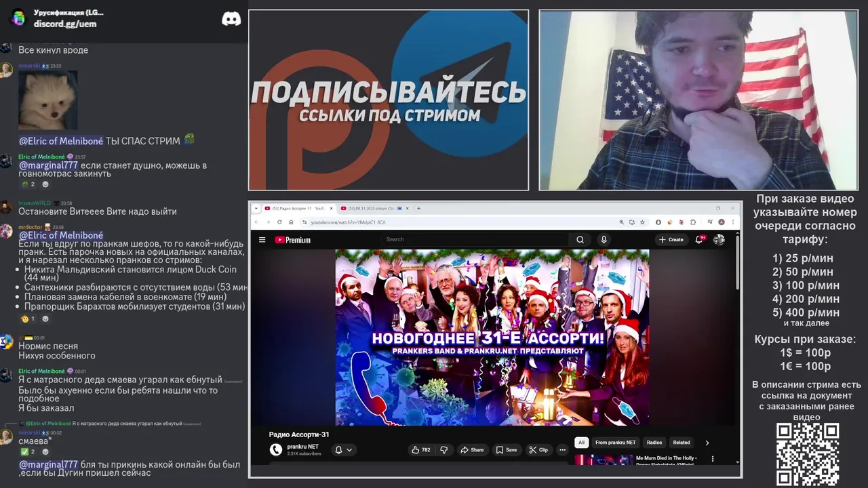Viewport: 868px width, 488px height.
Task: Click the reaction with 2 under Elric's message
Action: coord(28,184)
